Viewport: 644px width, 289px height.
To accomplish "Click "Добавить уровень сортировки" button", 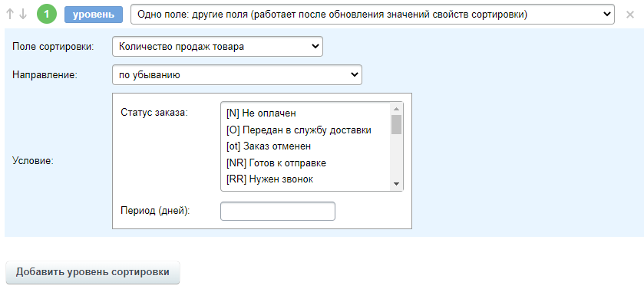I will click(93, 272).
